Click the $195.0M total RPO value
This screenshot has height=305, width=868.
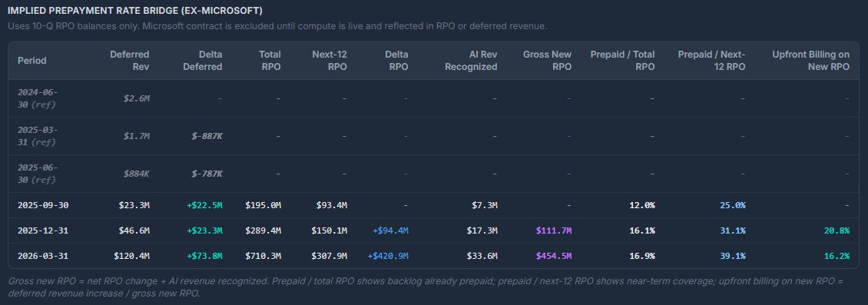(x=263, y=205)
